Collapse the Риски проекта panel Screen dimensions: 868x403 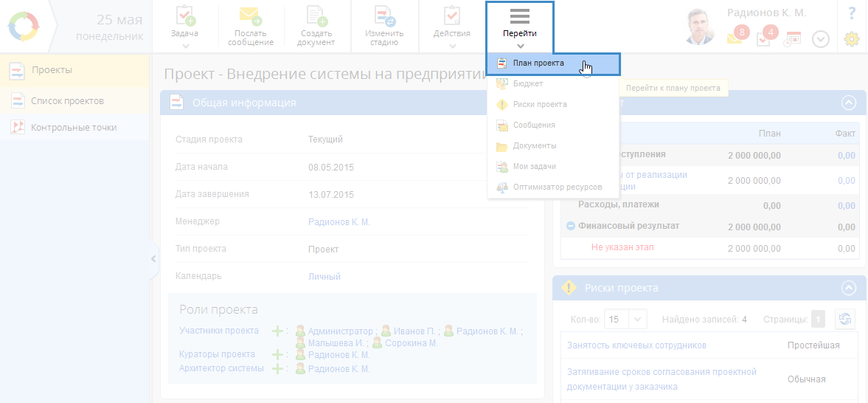pos(849,288)
